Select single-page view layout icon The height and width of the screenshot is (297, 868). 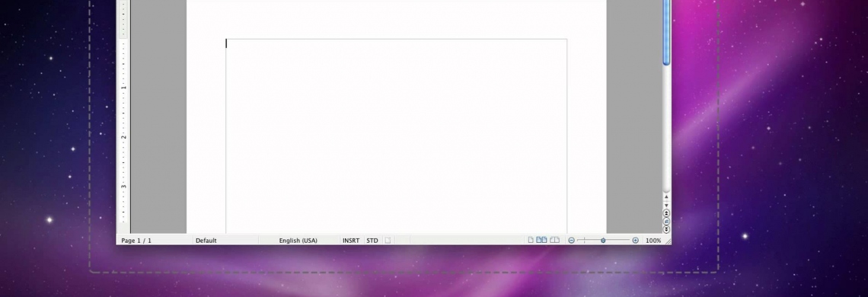[531, 241]
